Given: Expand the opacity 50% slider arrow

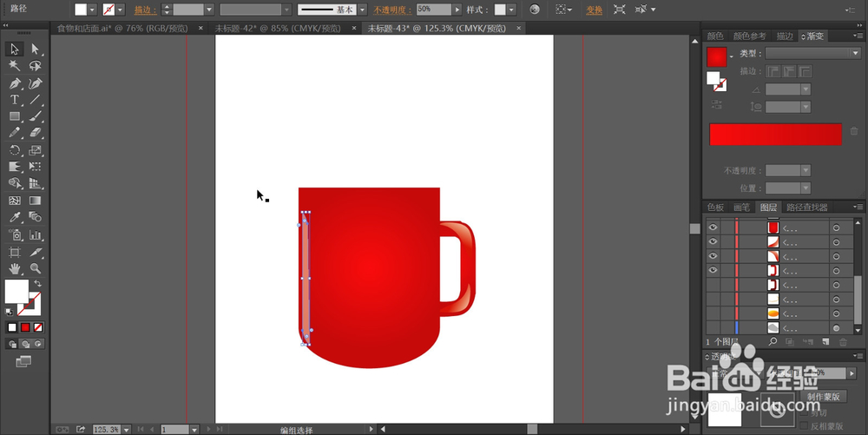Looking at the screenshot, I should coord(457,10).
